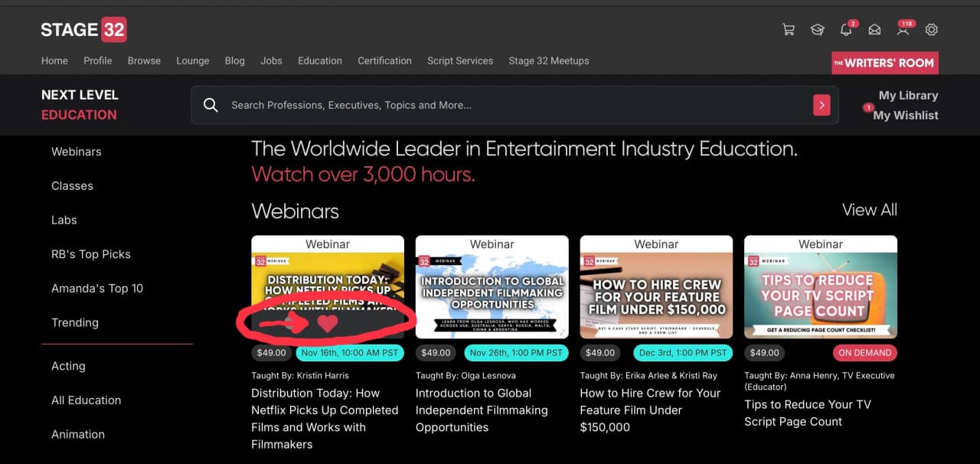Image resolution: width=980 pixels, height=464 pixels.
Task: Open the Global Independent Filmmaking webinar thumbnail
Action: (x=492, y=287)
